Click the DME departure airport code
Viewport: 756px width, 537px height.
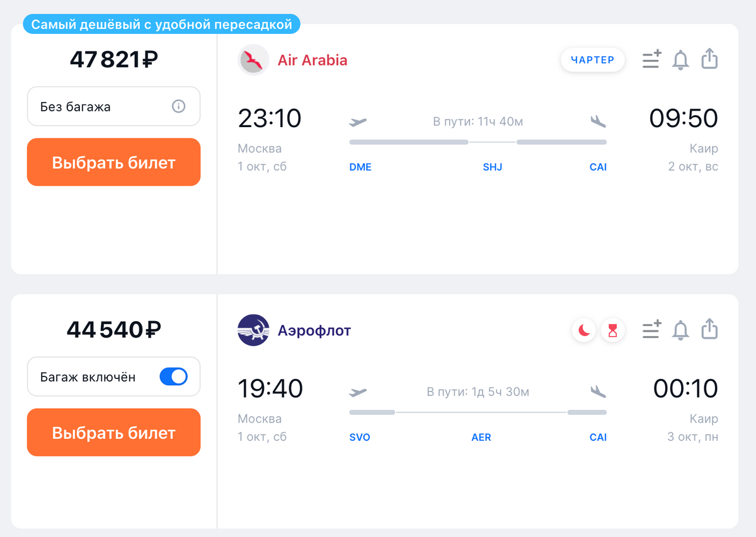point(360,167)
